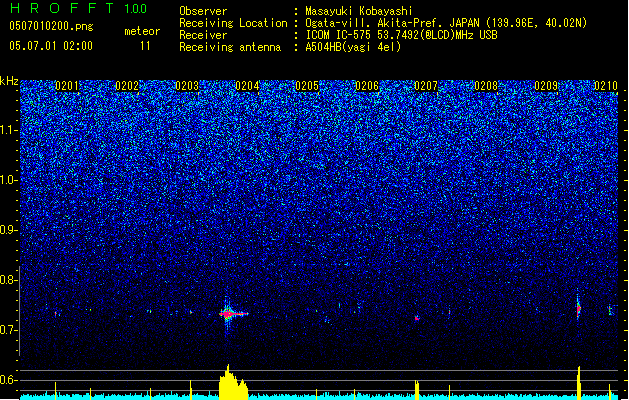Click the 0210 time marker
629x400 pixels.
[x=606, y=86]
